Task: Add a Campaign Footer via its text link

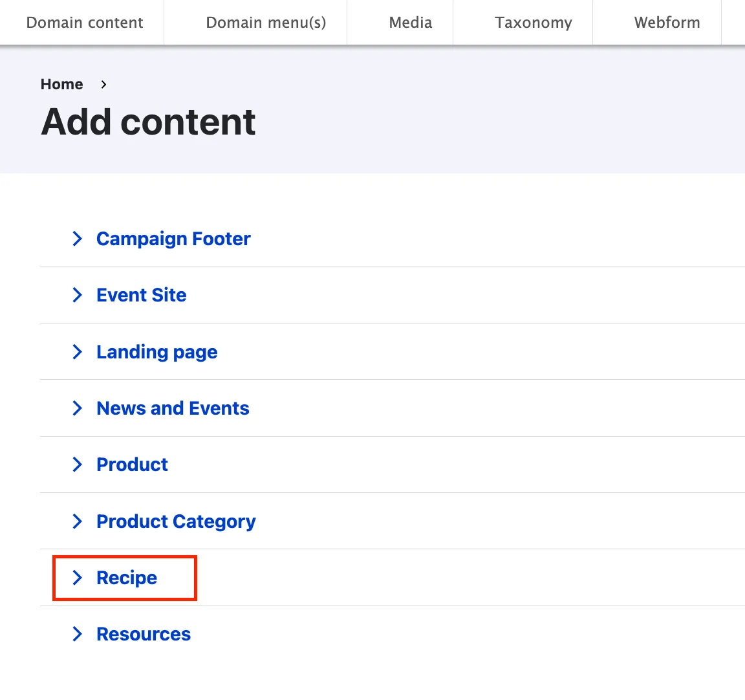Action: 173,239
